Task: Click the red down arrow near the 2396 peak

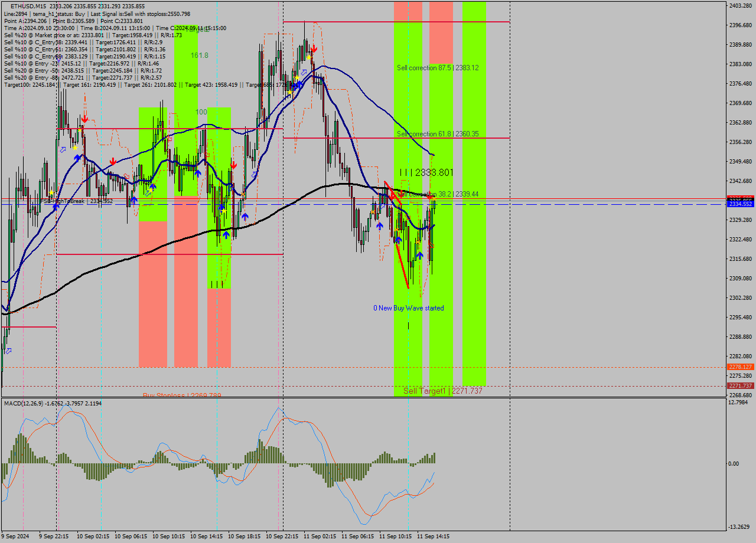Action: pos(314,49)
